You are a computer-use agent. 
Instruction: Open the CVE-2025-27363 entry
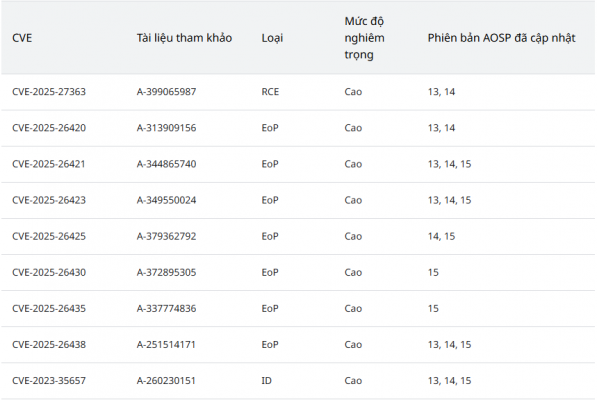(x=49, y=92)
